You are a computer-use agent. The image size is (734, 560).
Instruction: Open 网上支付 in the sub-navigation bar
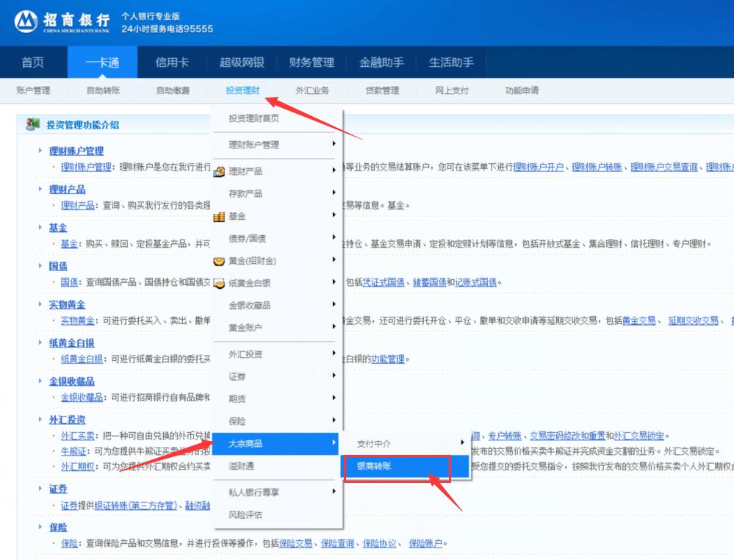click(452, 90)
